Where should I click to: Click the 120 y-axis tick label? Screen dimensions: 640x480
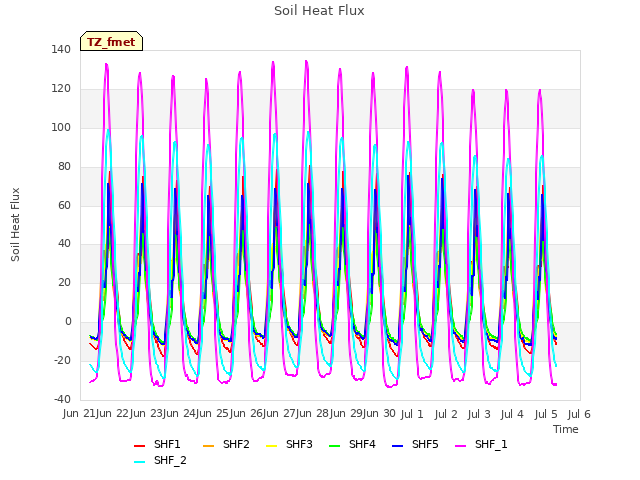coord(61,89)
